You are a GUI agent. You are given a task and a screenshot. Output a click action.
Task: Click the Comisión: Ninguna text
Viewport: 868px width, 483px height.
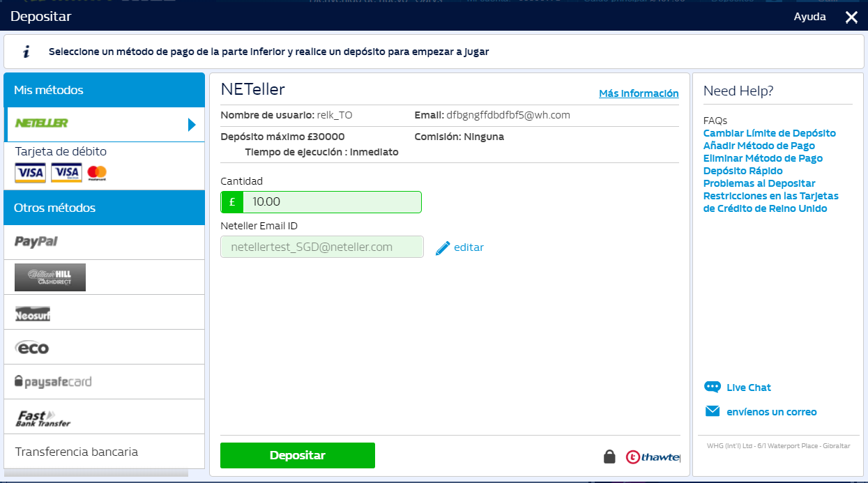(x=459, y=137)
